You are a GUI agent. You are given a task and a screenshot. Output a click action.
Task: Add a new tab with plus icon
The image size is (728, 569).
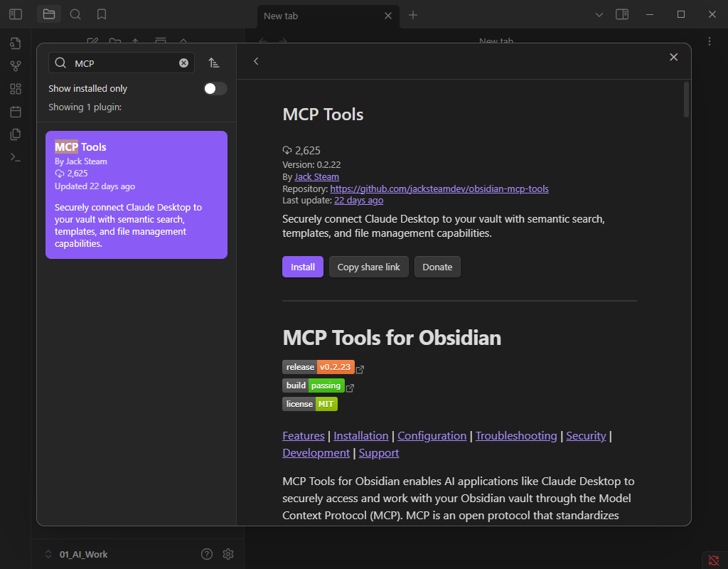413,16
